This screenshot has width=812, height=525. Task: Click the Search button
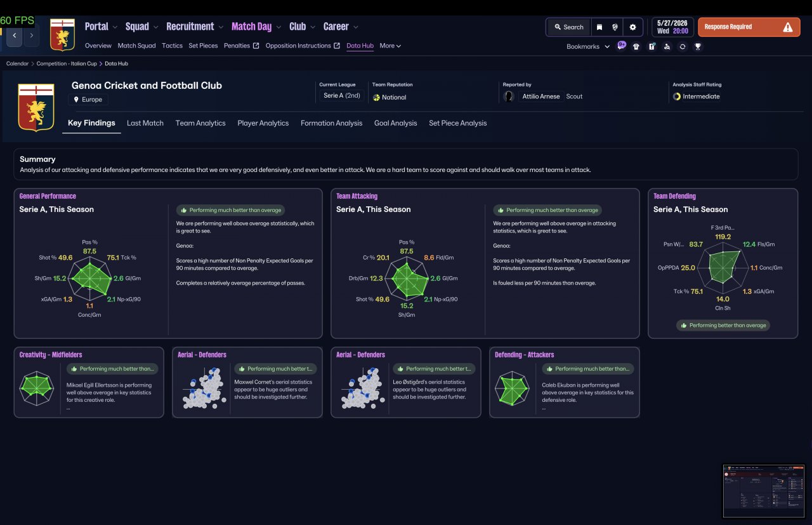[568, 27]
